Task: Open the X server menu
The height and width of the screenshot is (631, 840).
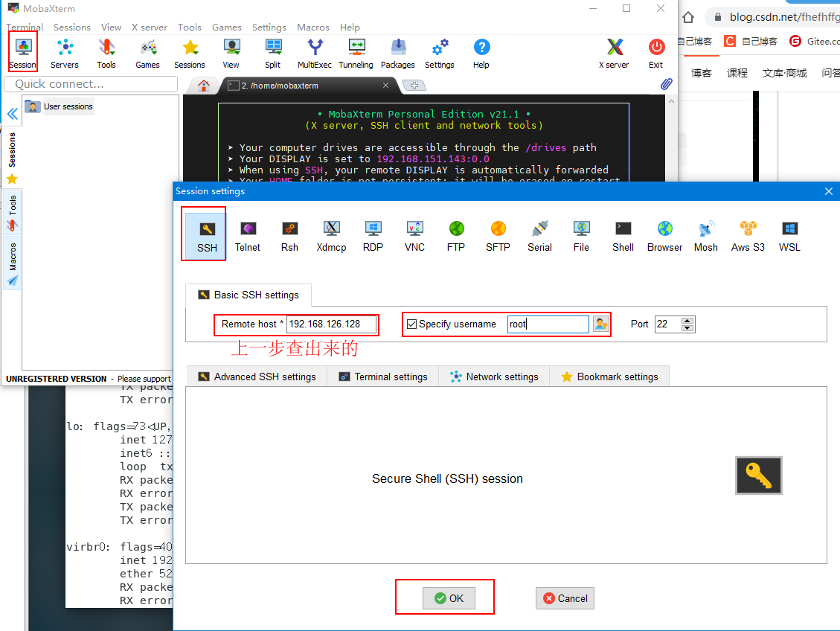Action: click(150, 27)
